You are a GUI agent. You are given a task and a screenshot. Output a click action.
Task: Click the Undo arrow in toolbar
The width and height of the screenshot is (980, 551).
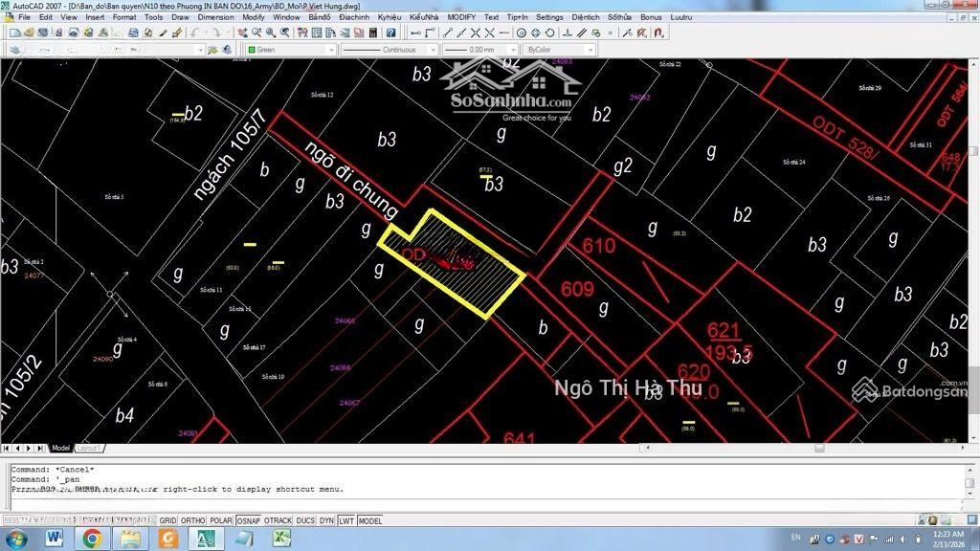coord(193,33)
